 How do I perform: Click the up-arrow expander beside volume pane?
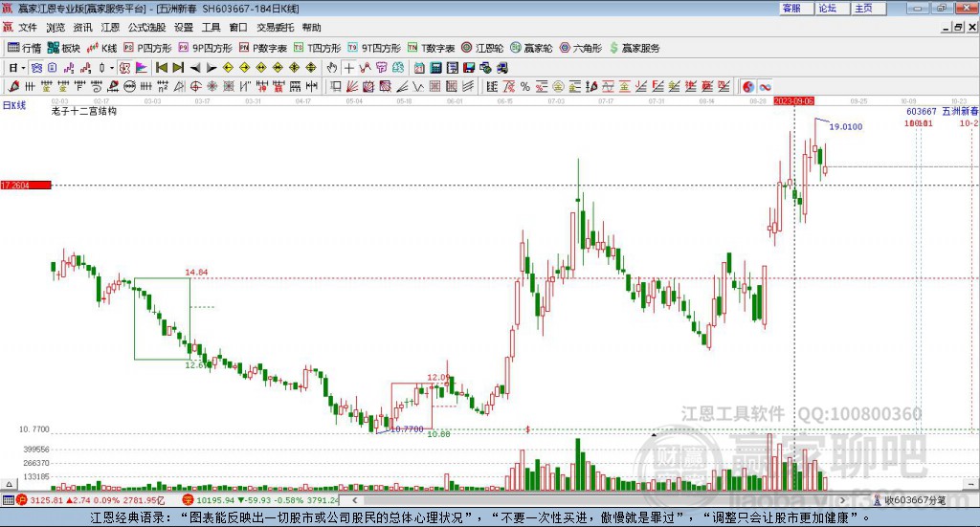(x=9, y=484)
